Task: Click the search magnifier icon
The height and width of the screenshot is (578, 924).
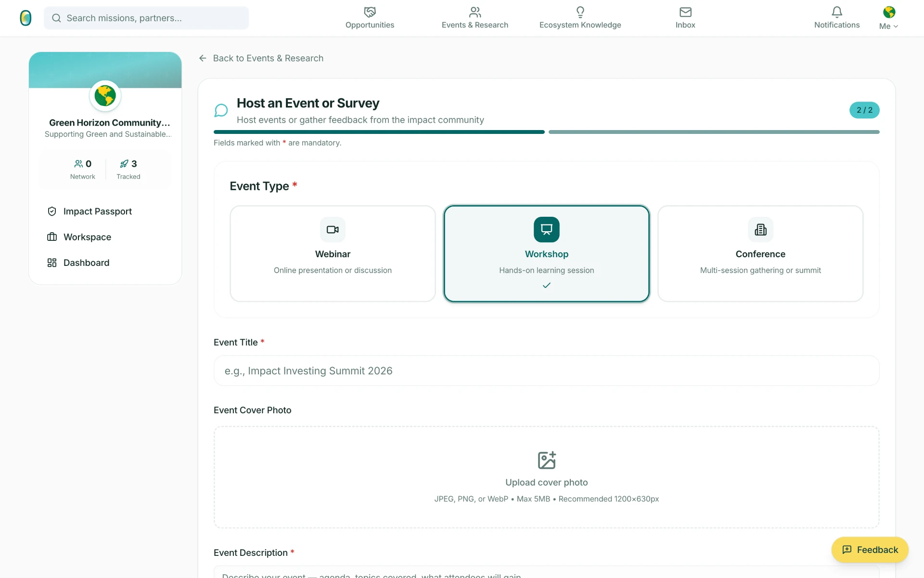Action: [56, 18]
